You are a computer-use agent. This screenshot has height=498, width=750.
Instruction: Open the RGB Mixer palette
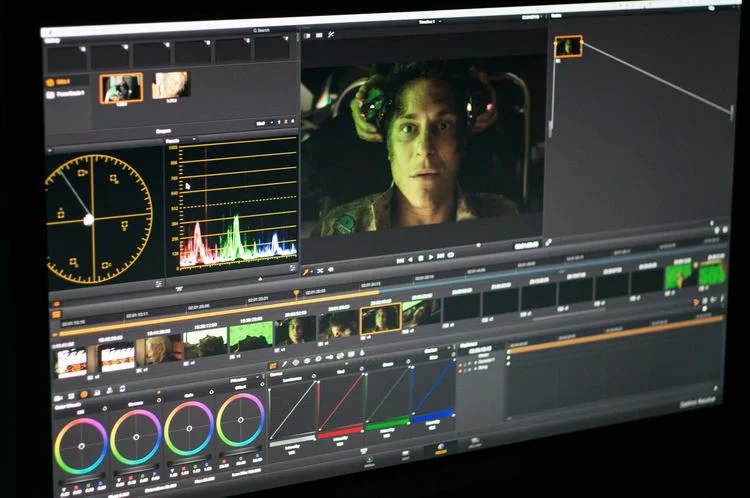(x=97, y=393)
